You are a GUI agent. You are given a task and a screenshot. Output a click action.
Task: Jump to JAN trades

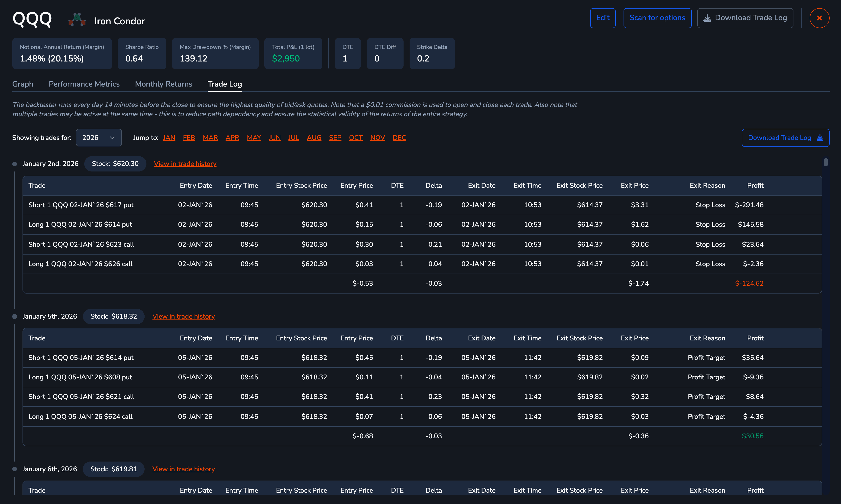(169, 138)
